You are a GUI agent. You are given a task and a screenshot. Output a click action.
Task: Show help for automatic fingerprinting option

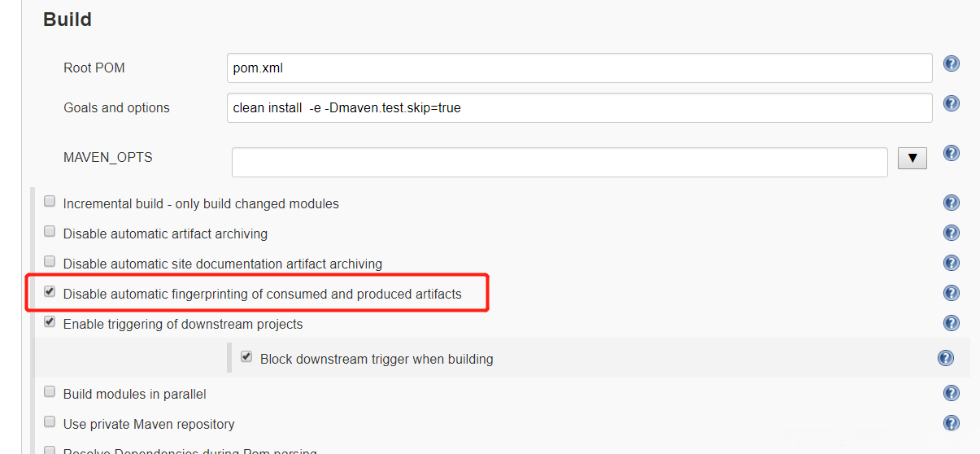coord(951,293)
